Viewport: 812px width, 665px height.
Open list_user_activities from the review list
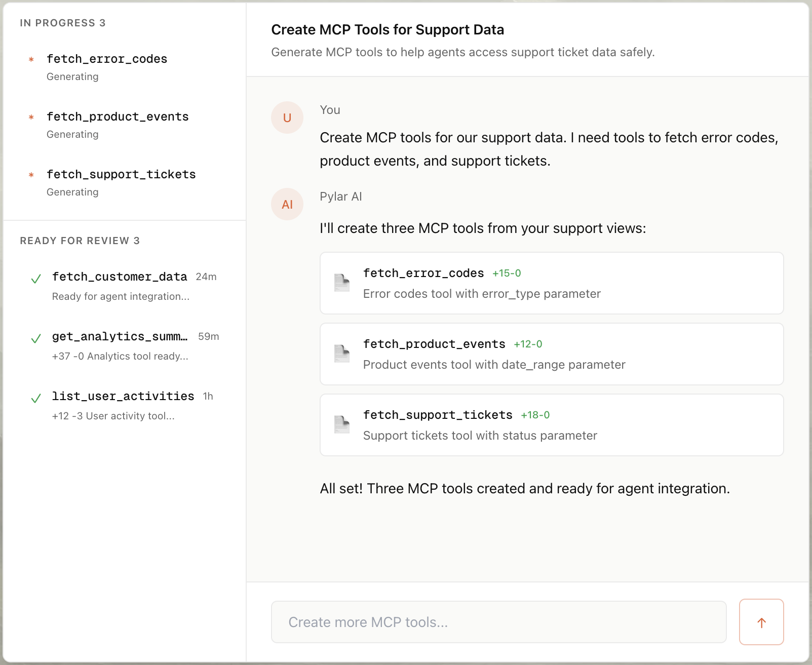[x=123, y=396]
